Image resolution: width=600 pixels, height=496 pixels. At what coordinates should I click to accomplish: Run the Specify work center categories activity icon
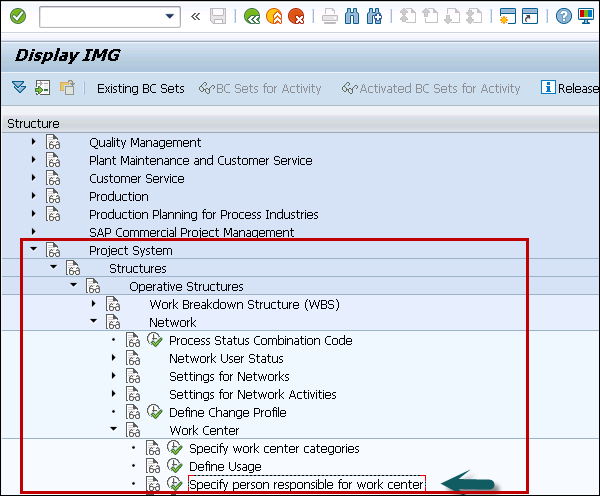[x=175, y=449]
